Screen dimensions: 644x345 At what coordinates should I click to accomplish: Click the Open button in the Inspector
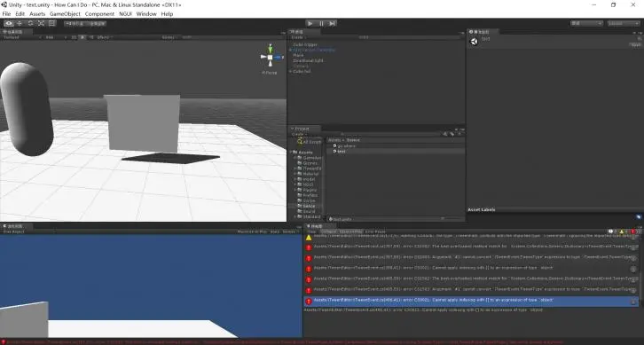click(x=635, y=44)
